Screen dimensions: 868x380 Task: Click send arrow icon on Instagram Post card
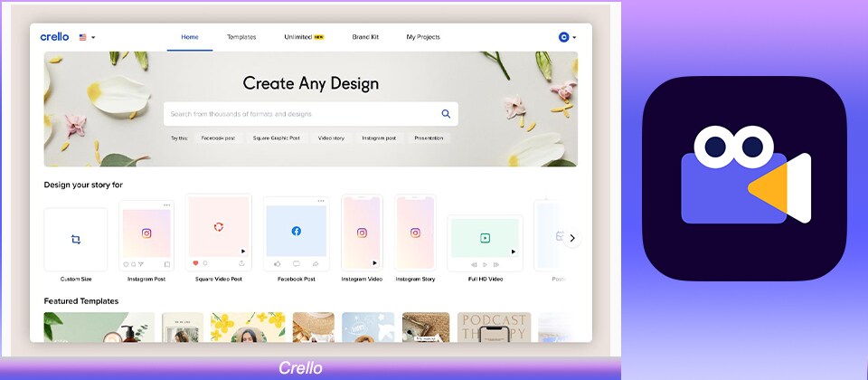tap(141, 264)
